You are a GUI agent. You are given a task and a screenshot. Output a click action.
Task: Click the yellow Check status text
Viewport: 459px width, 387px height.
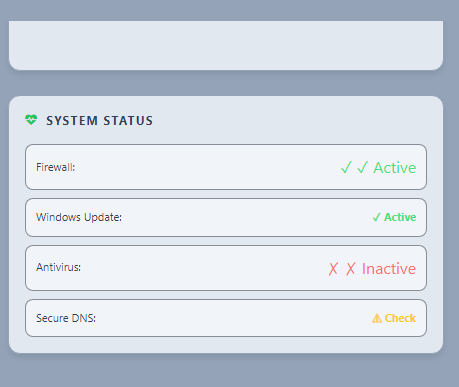point(400,318)
